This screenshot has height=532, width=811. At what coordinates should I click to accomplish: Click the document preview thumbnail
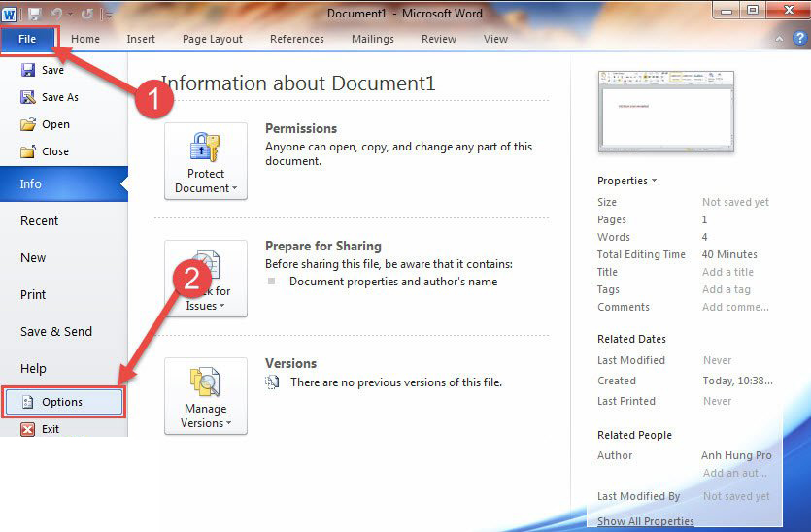[x=665, y=112]
